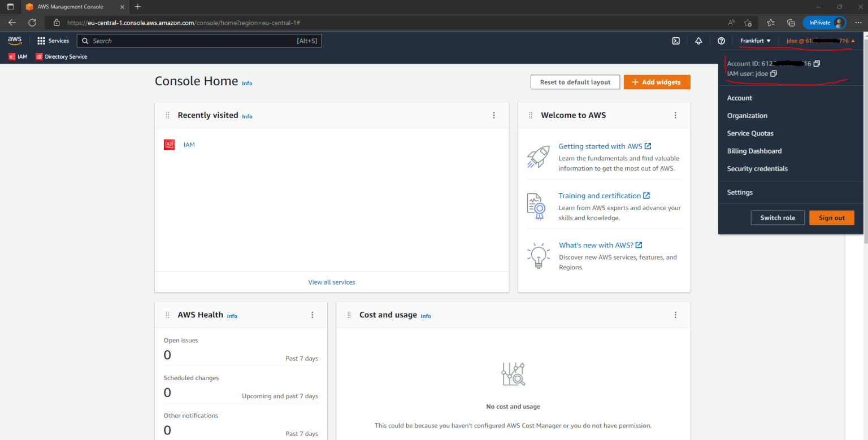The height and width of the screenshot is (440, 868).
Task: Refresh the current page
Action: (x=32, y=23)
